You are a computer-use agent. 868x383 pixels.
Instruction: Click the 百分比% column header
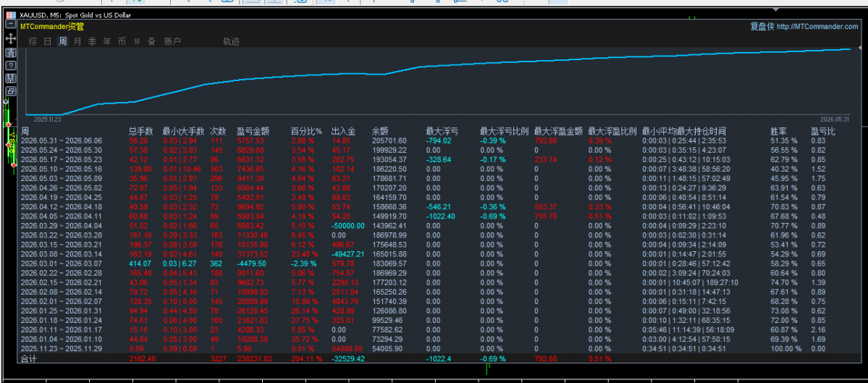coord(307,131)
